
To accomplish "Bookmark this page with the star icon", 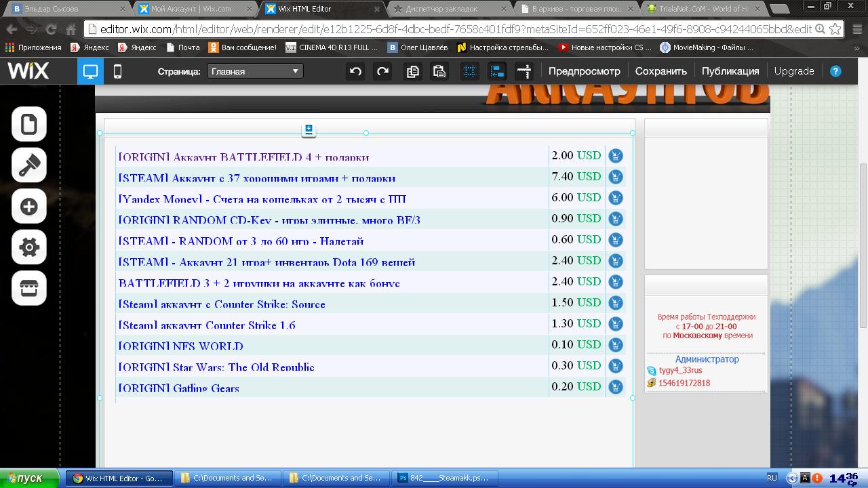I will 835,29.
